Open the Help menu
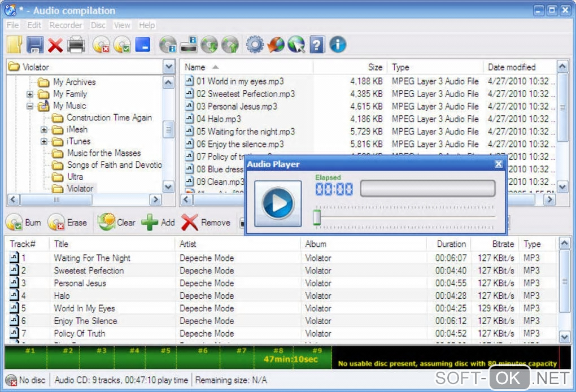Viewport: 576px width, 392px height. 147,25
